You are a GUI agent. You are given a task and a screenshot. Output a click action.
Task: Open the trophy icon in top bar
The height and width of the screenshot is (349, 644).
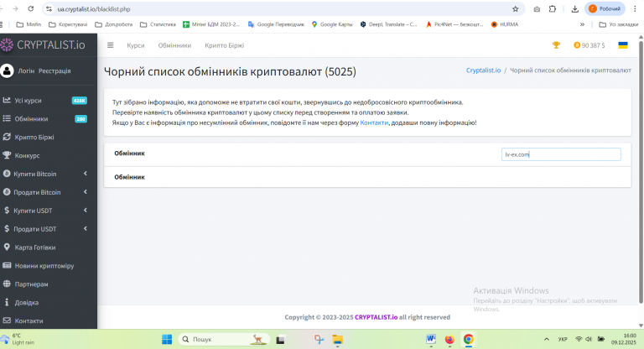556,45
